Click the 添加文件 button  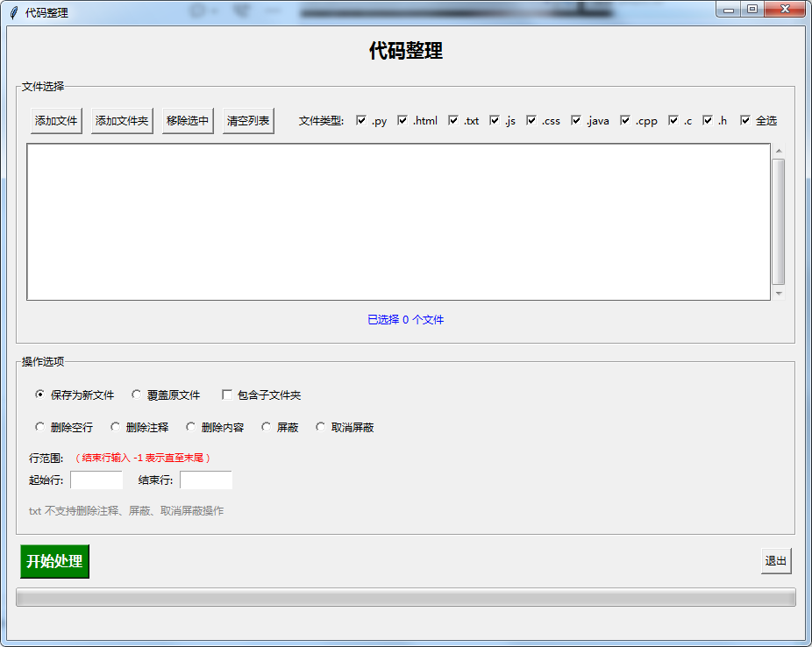coord(56,121)
